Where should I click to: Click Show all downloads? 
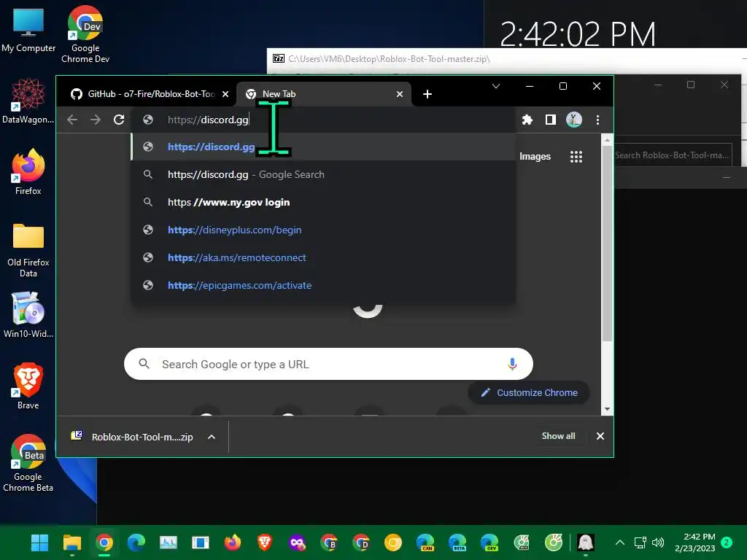click(558, 436)
